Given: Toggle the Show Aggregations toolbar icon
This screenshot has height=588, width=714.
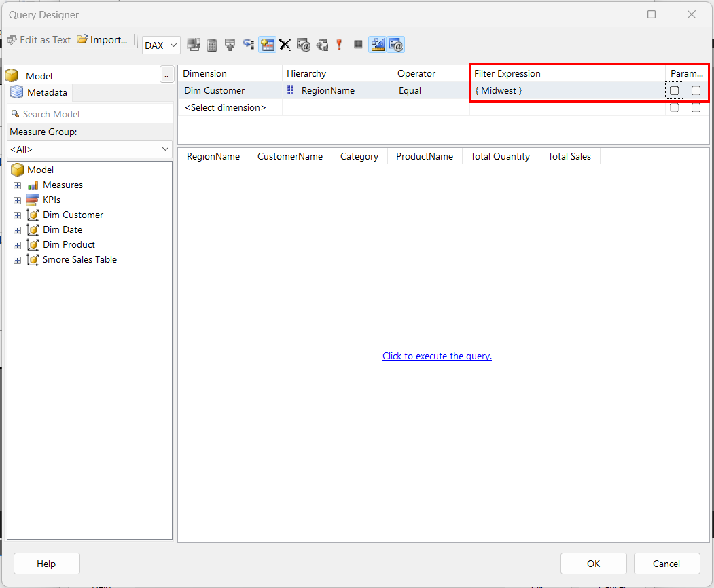Looking at the screenshot, I should pos(267,45).
